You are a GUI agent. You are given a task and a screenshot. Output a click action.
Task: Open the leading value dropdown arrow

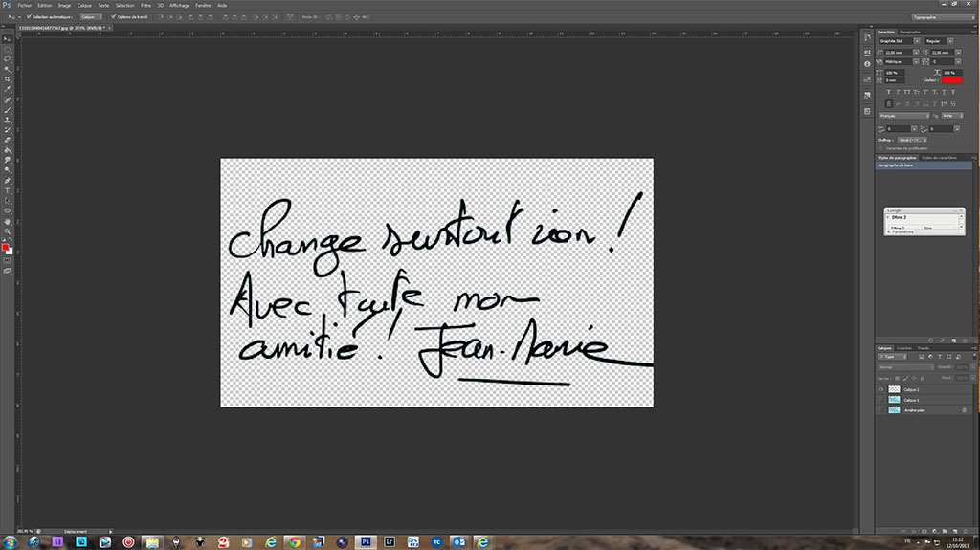point(958,53)
